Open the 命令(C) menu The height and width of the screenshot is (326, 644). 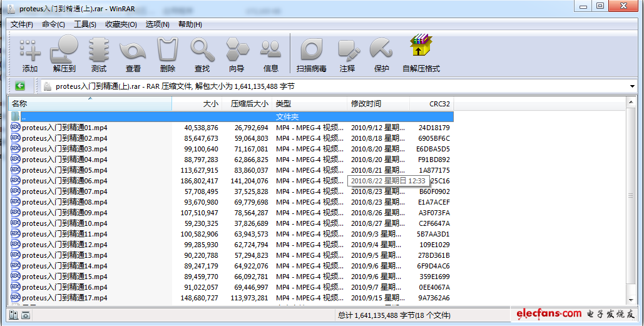coord(53,24)
